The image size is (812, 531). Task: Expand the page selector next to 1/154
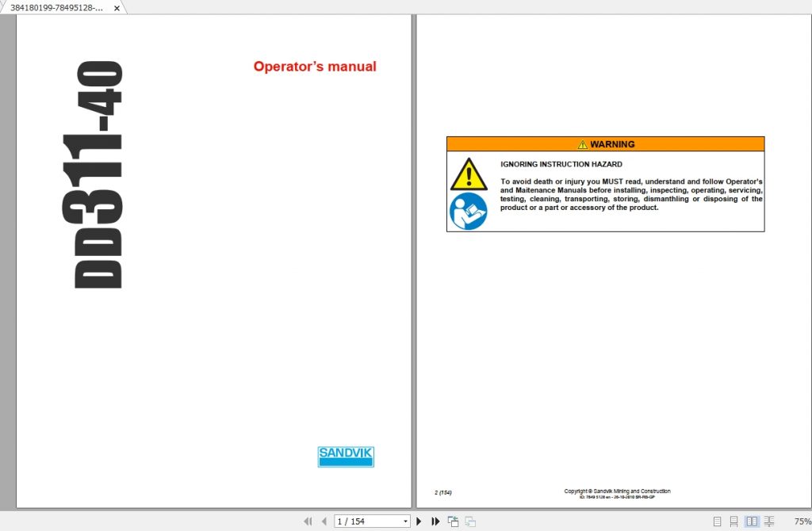click(x=405, y=521)
